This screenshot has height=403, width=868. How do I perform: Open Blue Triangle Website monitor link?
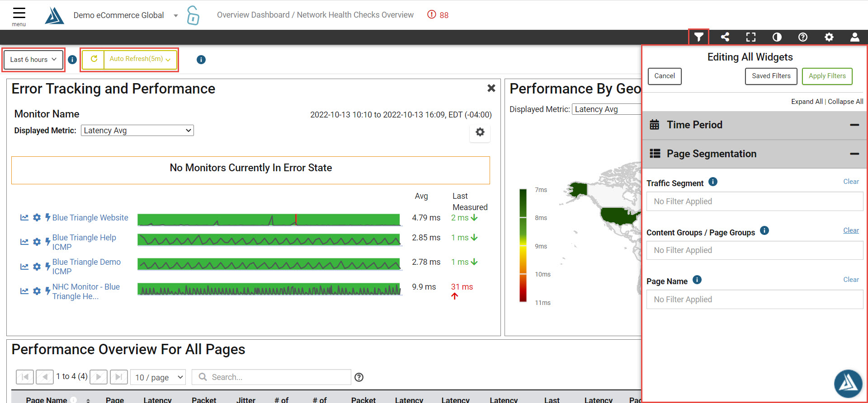pos(90,218)
